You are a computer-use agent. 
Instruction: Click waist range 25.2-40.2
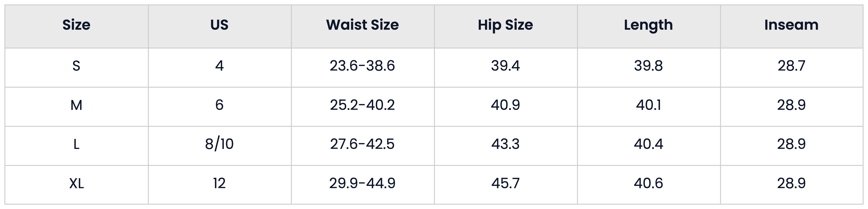(x=363, y=107)
